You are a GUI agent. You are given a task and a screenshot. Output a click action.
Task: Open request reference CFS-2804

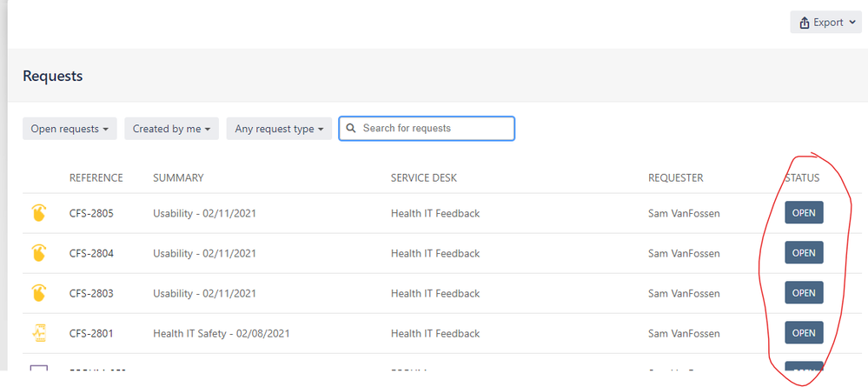pyautogui.click(x=91, y=254)
